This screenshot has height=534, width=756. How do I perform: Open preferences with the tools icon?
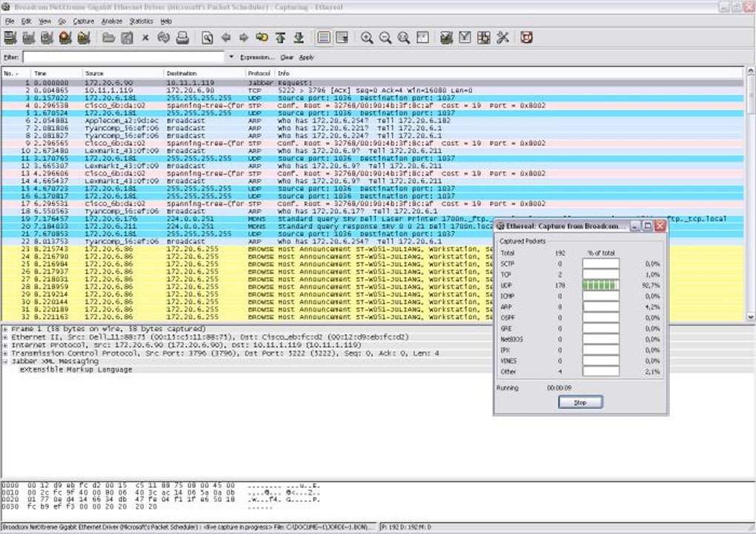(503, 38)
